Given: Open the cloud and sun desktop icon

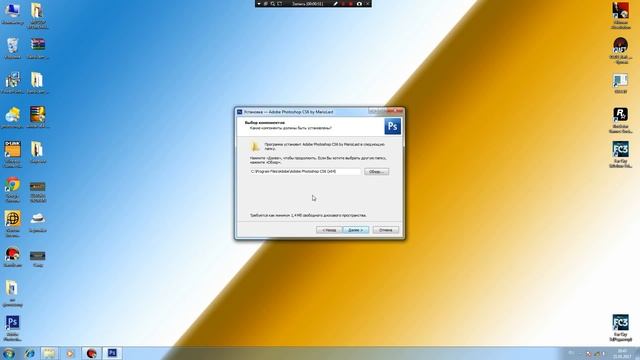Looking at the screenshot, I should (12, 118).
